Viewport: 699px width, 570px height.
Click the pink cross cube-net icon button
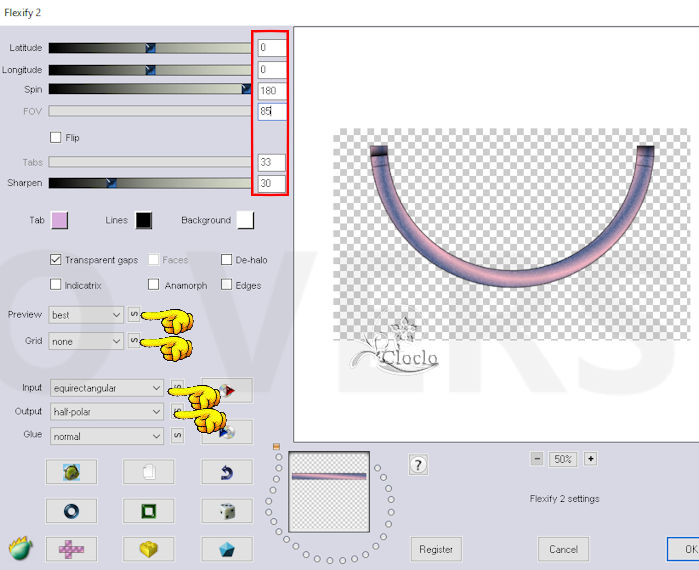coord(71,549)
